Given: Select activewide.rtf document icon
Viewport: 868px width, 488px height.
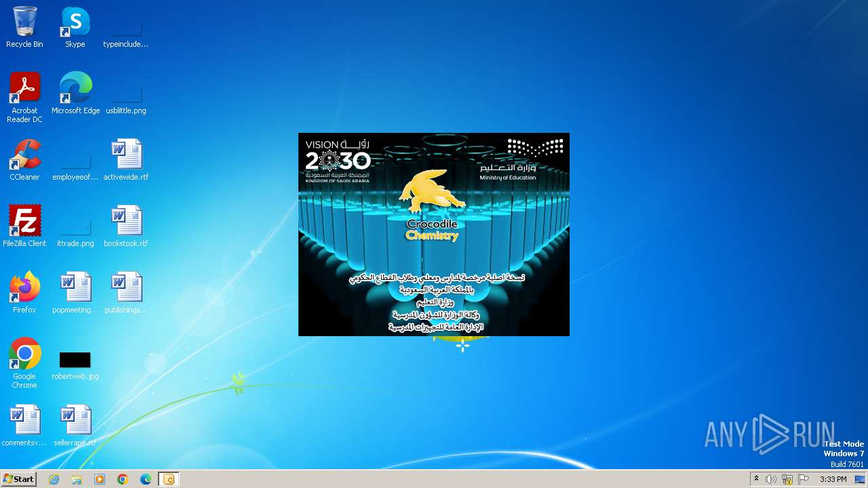Looking at the screenshot, I should [126, 161].
